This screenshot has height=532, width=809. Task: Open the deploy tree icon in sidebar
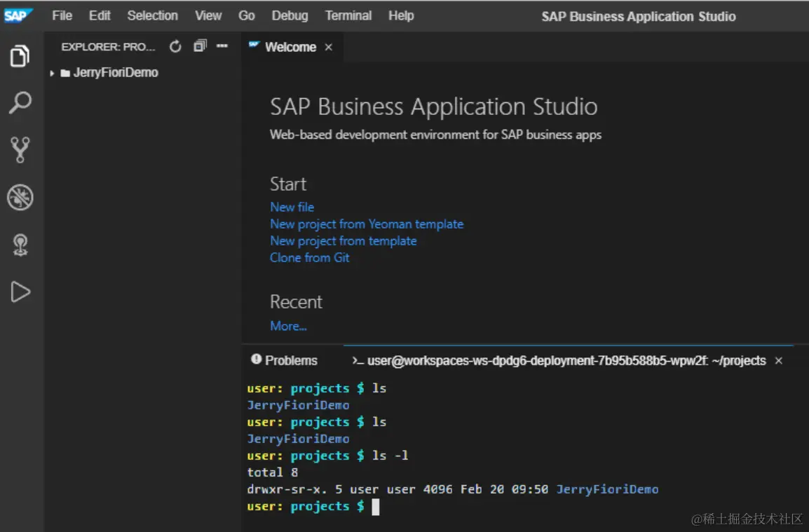pos(20,245)
